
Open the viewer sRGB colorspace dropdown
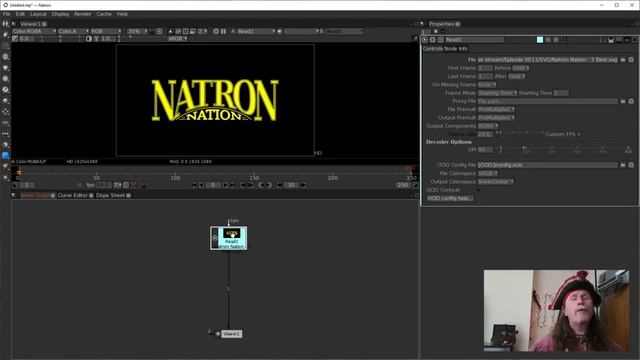[x=178, y=38]
